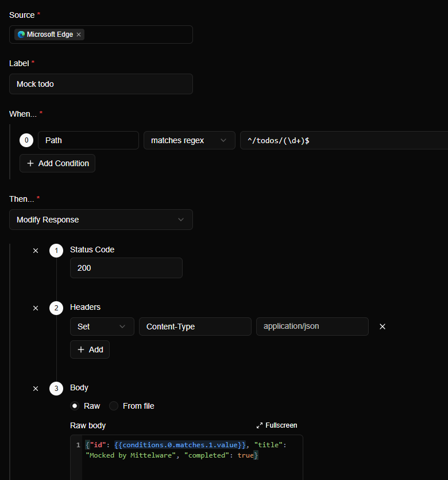
Task: Remove the Body step
Action: coord(36,389)
